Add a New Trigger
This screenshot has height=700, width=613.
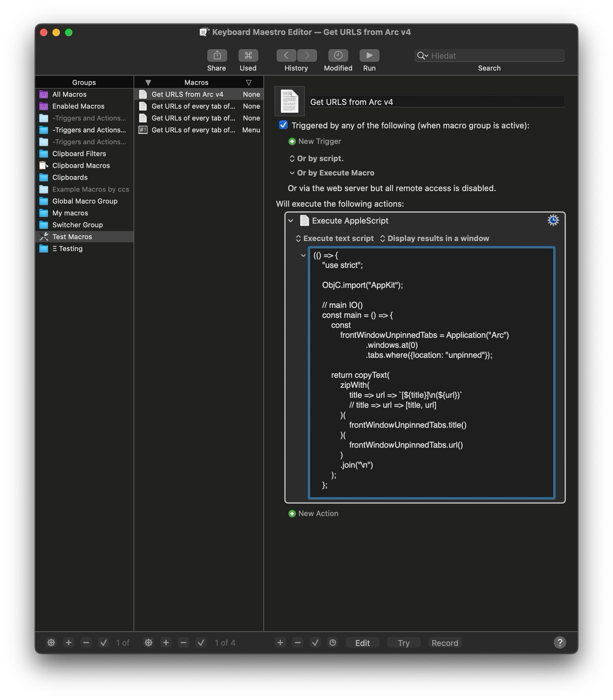(315, 141)
